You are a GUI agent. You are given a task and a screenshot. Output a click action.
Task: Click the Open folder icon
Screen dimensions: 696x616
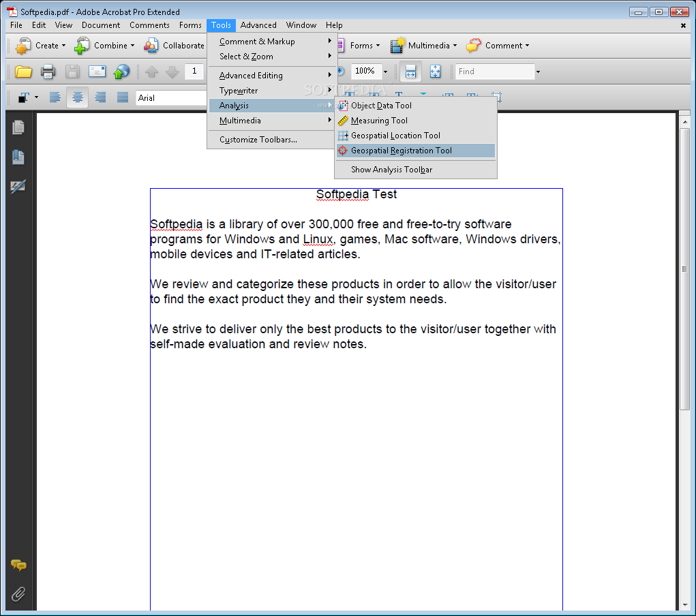[x=24, y=72]
